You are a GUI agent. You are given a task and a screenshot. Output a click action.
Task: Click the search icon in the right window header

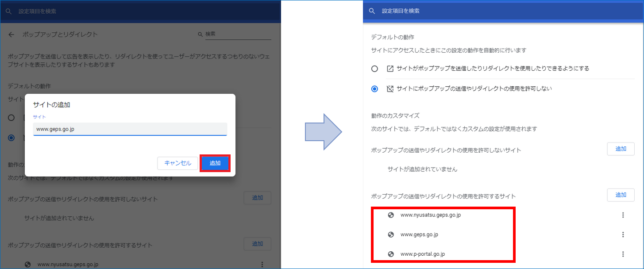(x=372, y=11)
